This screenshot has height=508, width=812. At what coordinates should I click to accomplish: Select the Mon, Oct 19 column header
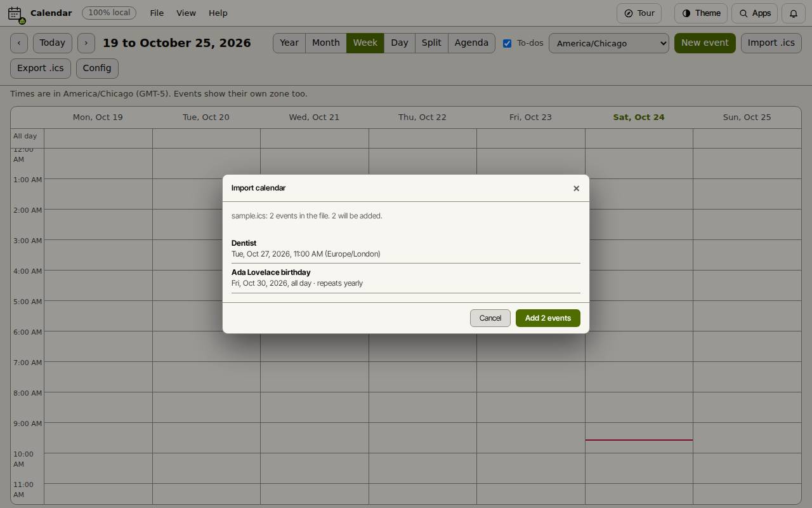click(x=98, y=117)
